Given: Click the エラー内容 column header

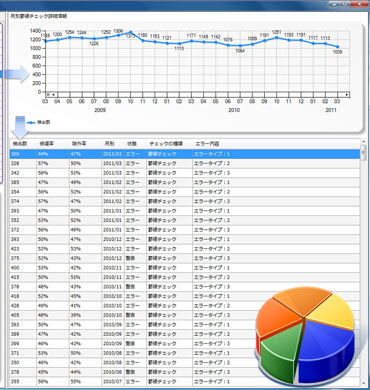Looking at the screenshot, I should tap(207, 144).
